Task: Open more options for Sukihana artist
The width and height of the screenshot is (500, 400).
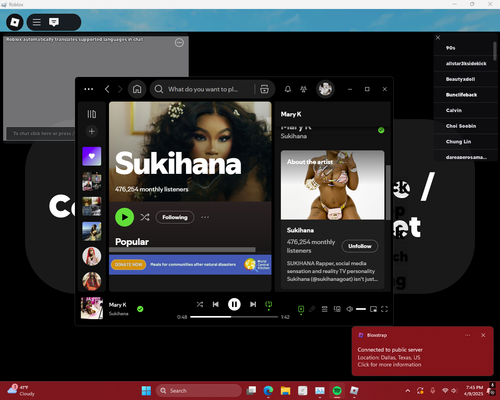Action: [x=205, y=217]
